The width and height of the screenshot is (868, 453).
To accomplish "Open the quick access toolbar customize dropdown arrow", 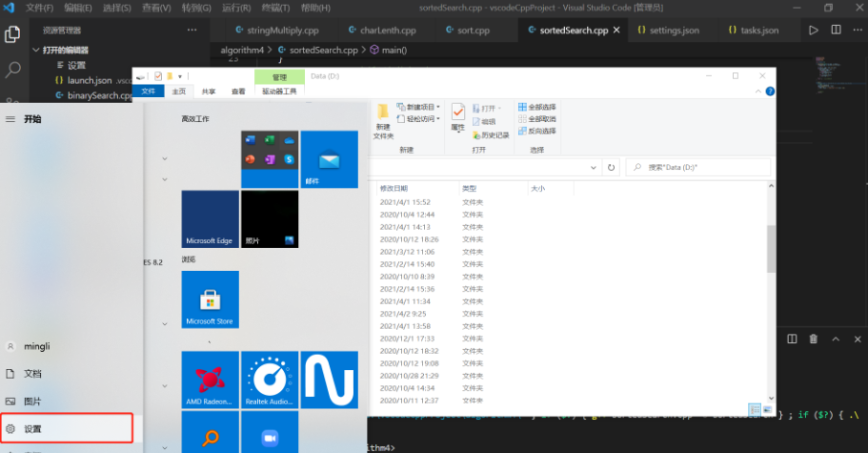I will click(x=180, y=76).
